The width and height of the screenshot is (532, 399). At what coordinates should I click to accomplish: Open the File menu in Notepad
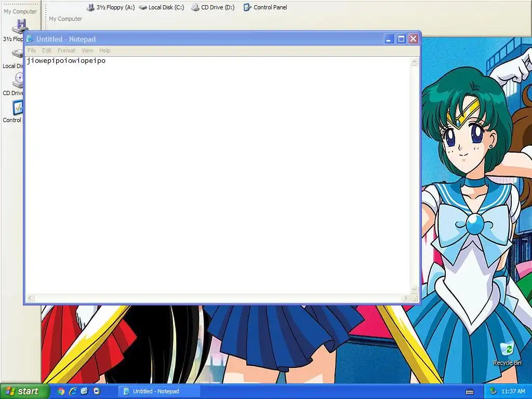32,50
